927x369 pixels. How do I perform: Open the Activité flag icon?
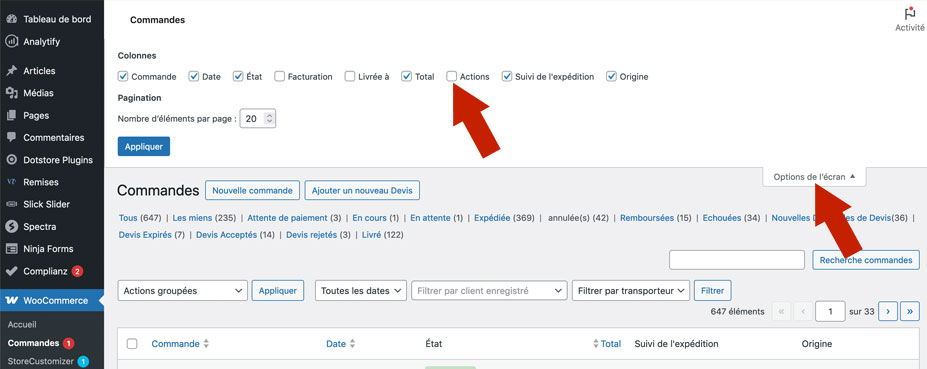point(910,13)
